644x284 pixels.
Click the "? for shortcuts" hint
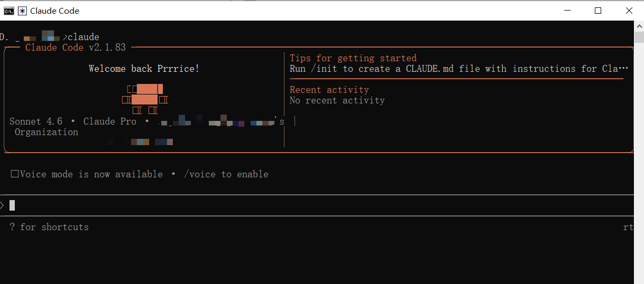click(x=49, y=227)
